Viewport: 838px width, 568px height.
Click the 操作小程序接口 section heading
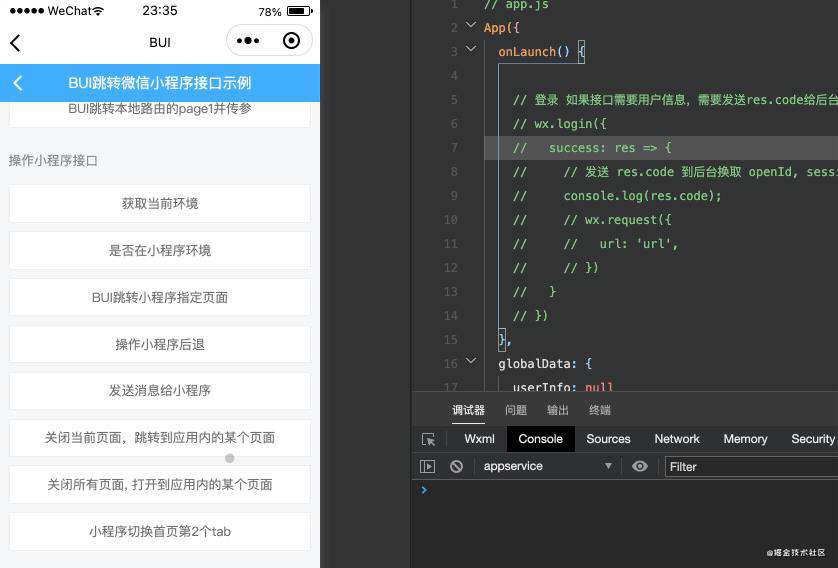[53, 160]
